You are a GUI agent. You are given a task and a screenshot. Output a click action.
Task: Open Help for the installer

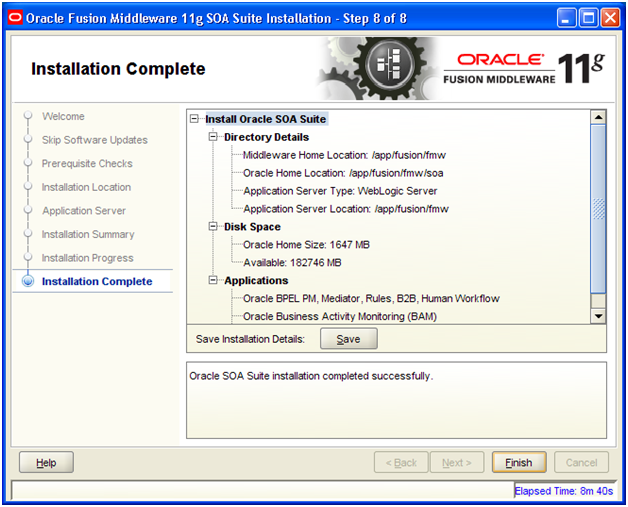pyautogui.click(x=46, y=463)
